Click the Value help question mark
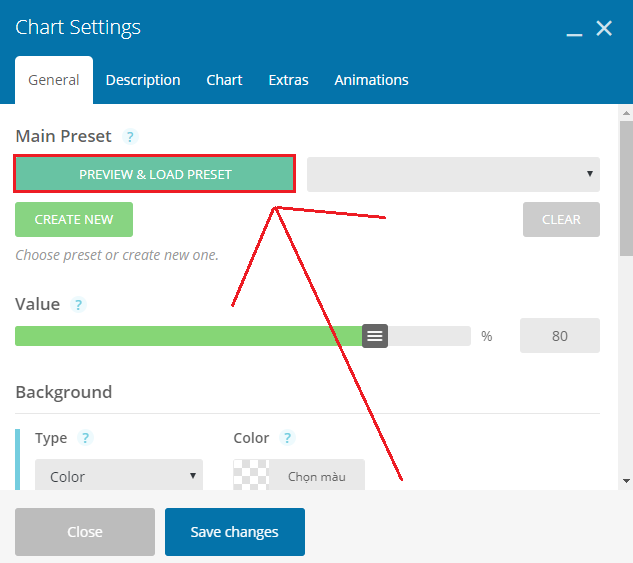This screenshot has height=563, width=633. coord(78,305)
